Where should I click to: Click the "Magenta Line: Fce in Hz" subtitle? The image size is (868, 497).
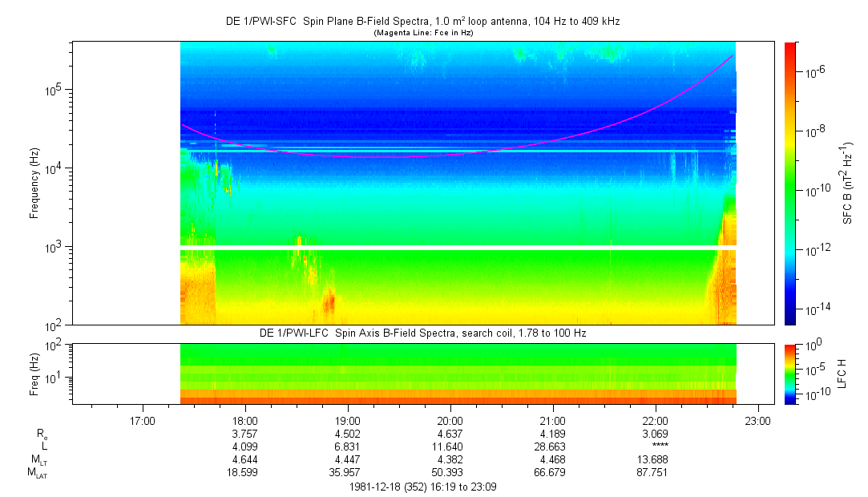point(422,32)
